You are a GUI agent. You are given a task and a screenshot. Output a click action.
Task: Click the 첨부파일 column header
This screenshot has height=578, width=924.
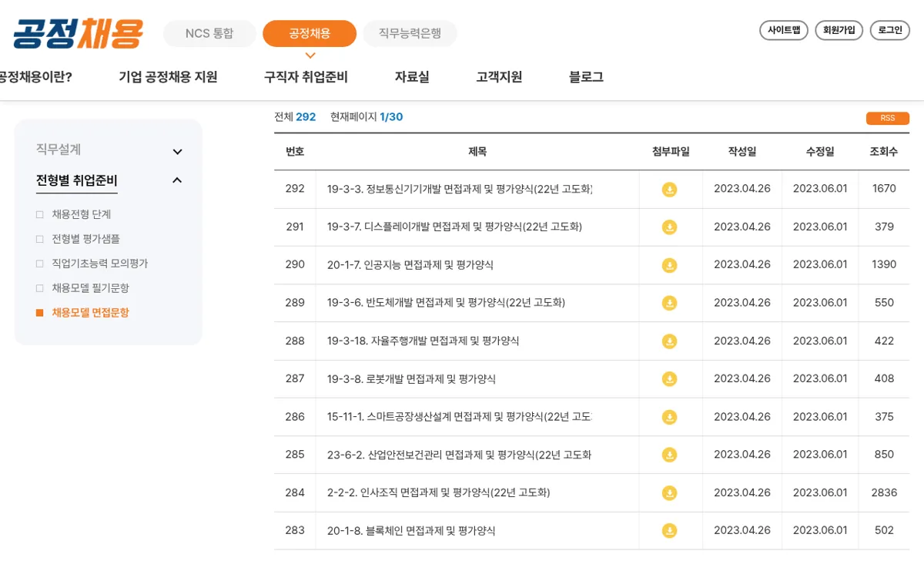[671, 152]
